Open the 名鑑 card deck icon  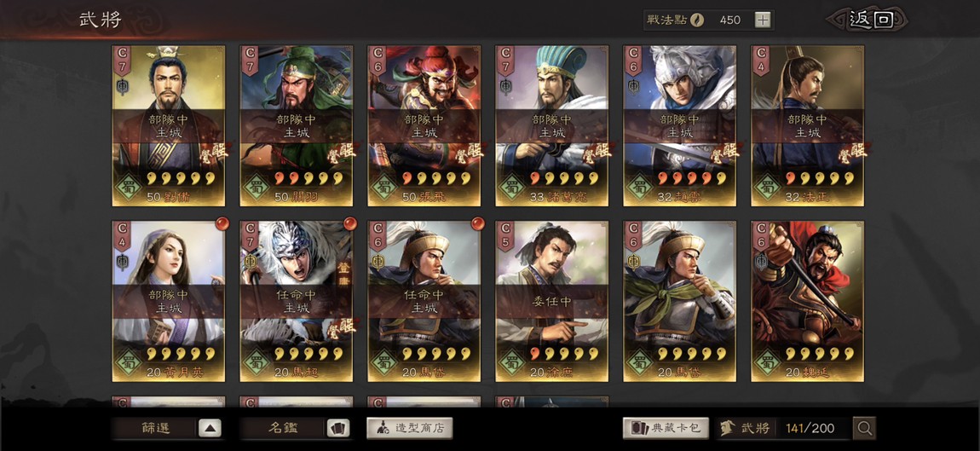(x=337, y=429)
